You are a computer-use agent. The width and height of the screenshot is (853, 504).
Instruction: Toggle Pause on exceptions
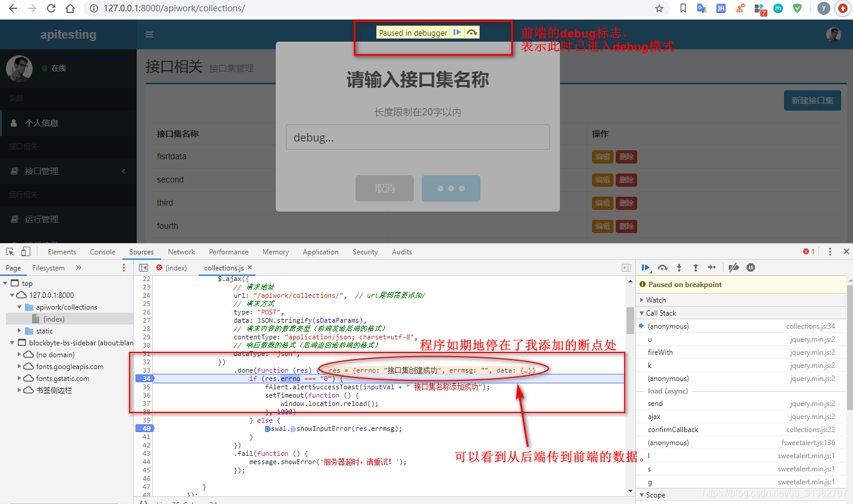click(751, 267)
